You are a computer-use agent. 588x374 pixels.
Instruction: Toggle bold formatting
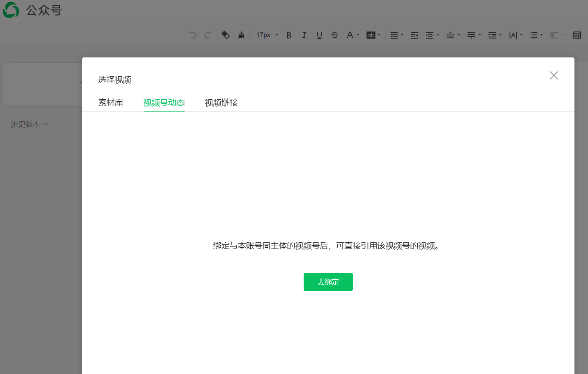(x=289, y=35)
